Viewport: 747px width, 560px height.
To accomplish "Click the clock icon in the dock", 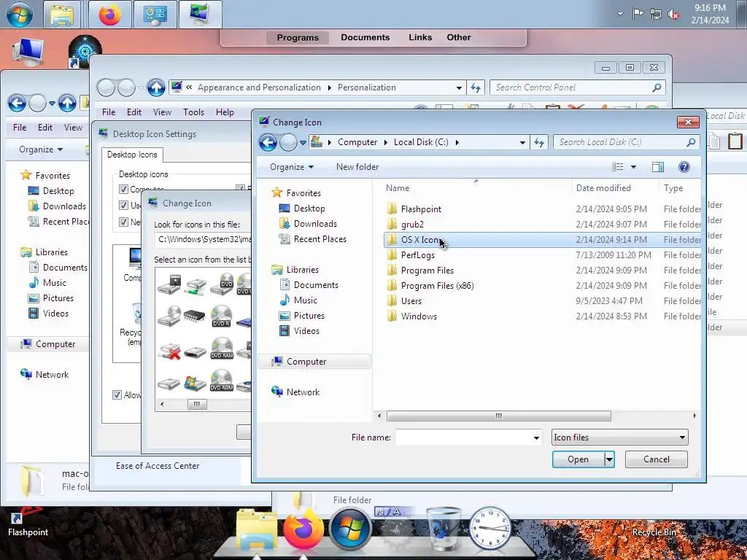I will (x=489, y=529).
